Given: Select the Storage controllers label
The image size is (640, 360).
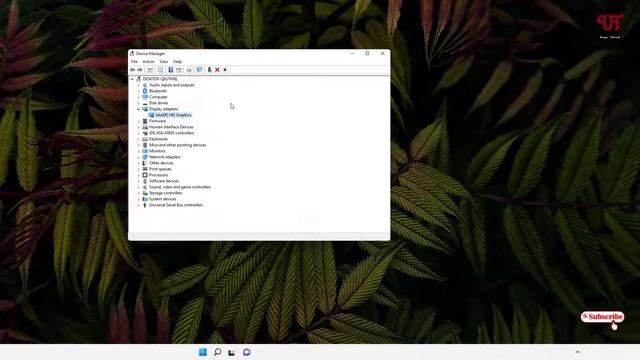Looking at the screenshot, I should 165,193.
